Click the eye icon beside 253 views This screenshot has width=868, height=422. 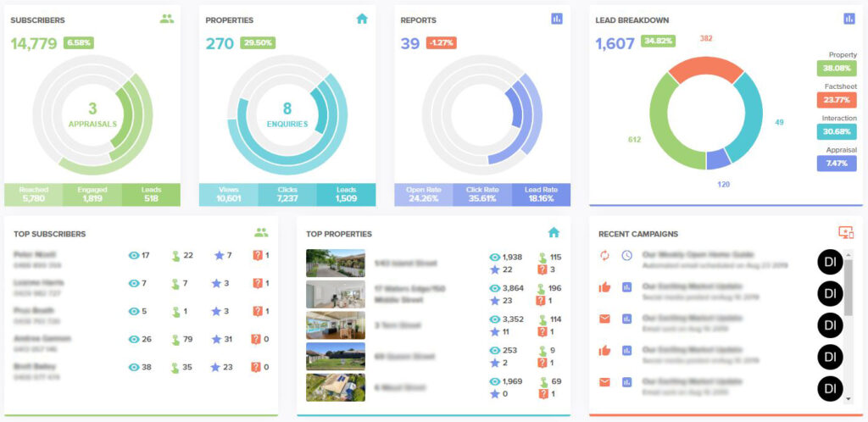coord(495,351)
